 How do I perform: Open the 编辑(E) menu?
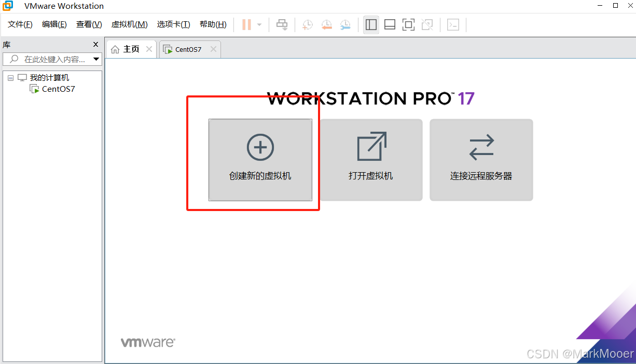[54, 24]
